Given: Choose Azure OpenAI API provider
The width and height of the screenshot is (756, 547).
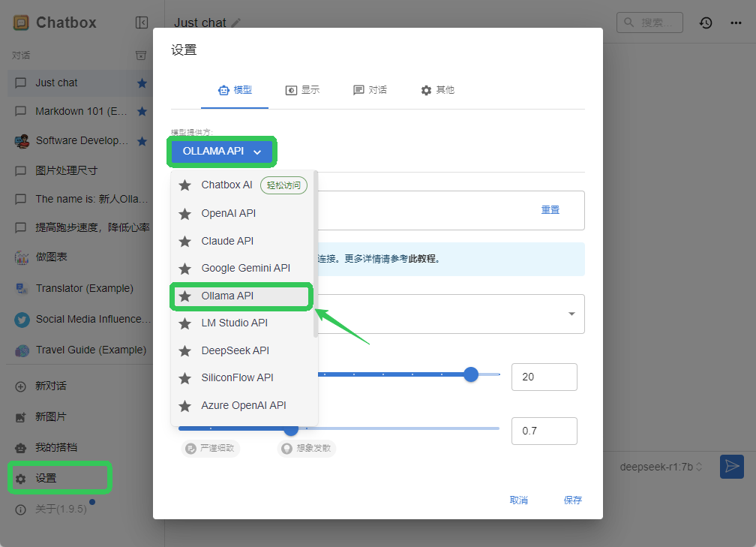Looking at the screenshot, I should click(x=242, y=406).
